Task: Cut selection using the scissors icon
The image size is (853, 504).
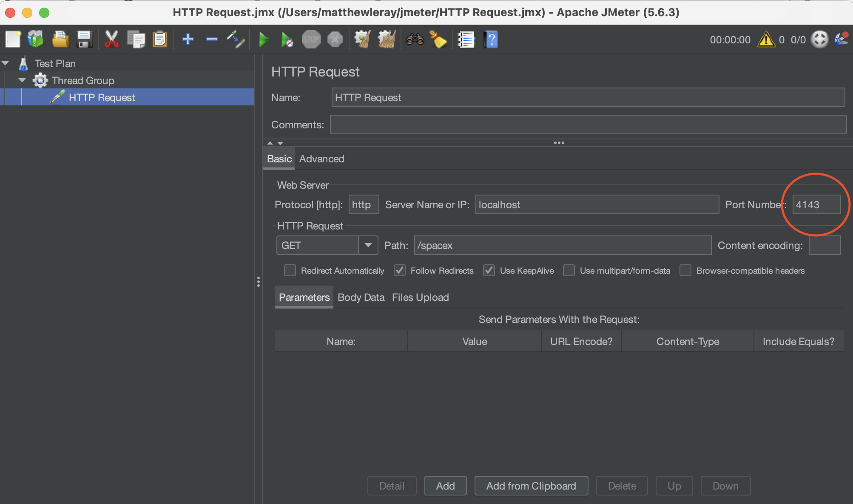Action: click(111, 40)
